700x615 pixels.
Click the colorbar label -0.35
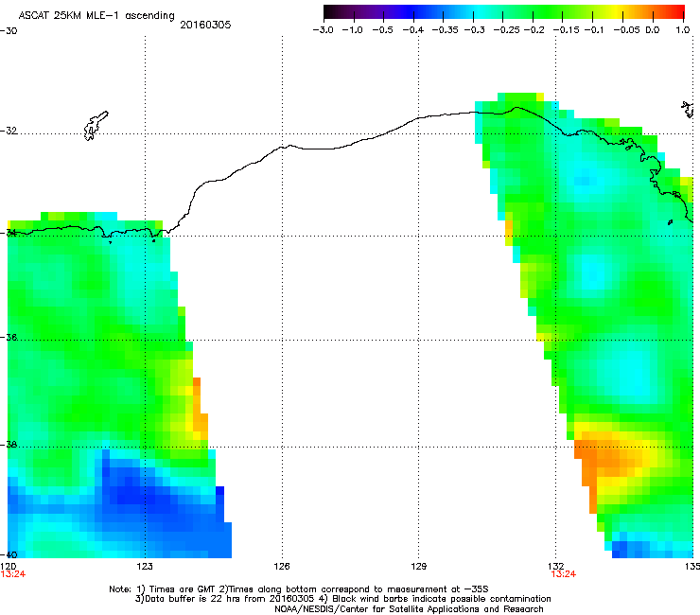445,30
